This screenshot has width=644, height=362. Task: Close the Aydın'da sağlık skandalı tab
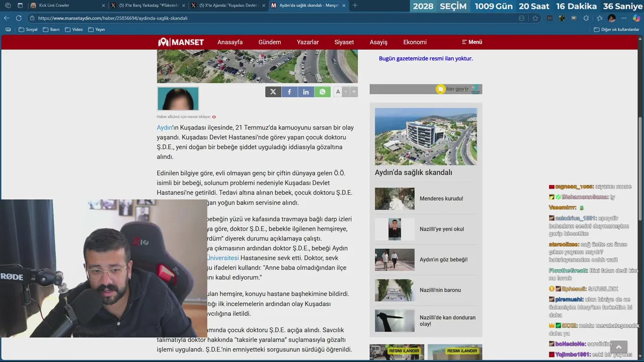[343, 6]
